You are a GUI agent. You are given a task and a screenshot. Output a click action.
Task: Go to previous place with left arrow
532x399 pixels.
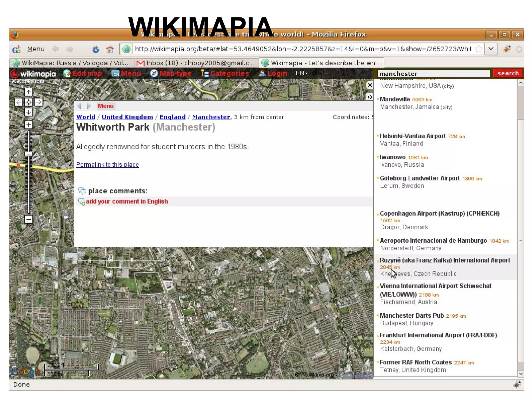coord(79,106)
